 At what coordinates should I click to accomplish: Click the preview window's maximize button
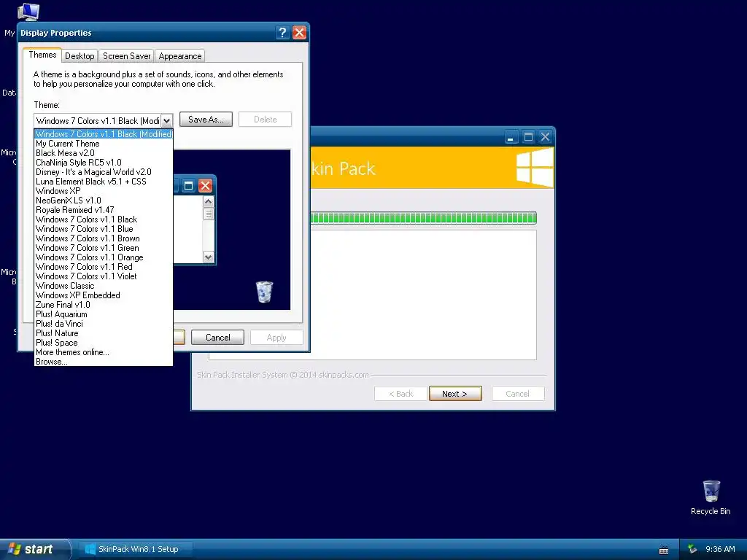click(x=189, y=186)
